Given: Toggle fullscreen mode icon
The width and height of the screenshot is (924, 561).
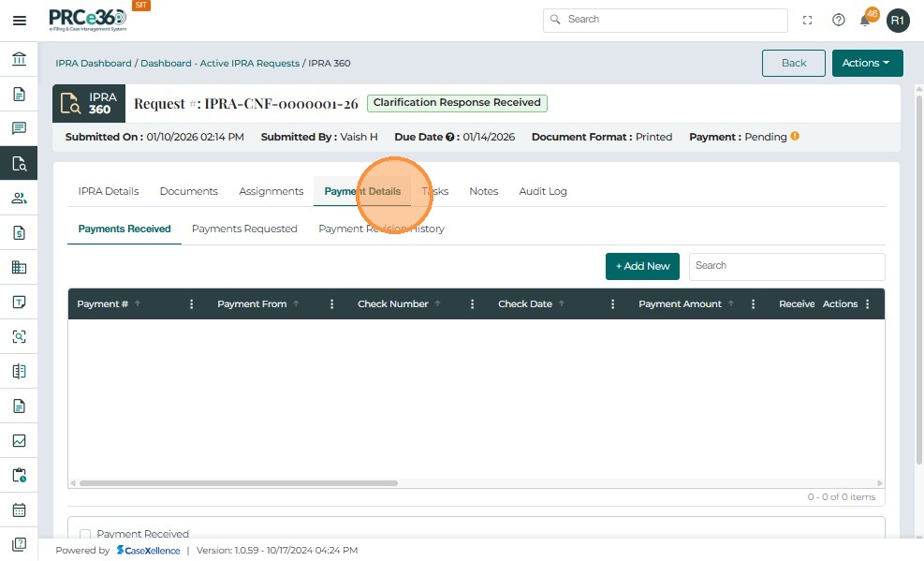Looking at the screenshot, I should click(807, 20).
